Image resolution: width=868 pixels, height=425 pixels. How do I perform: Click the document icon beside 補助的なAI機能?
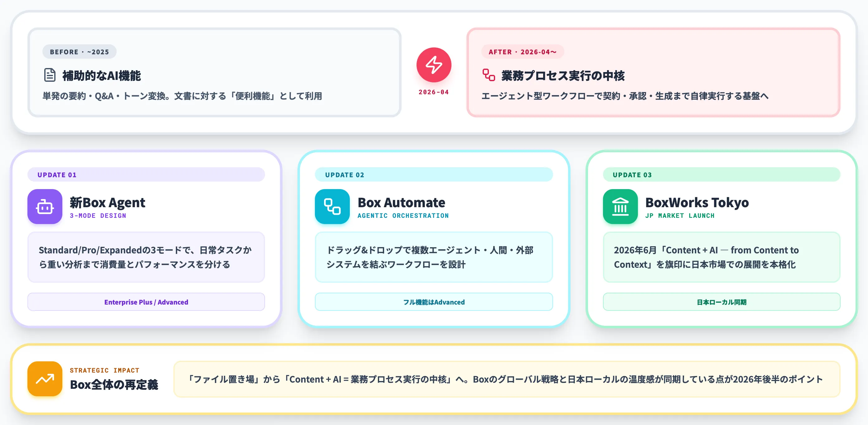(x=50, y=75)
